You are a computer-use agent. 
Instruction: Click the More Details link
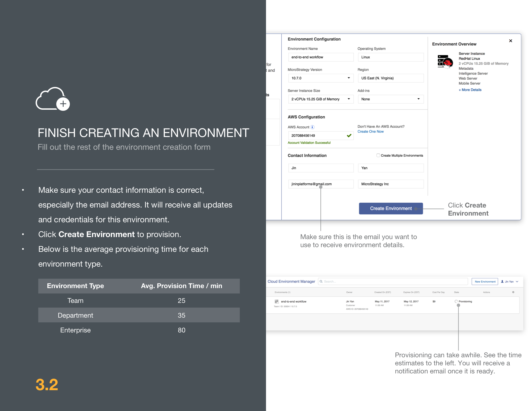tap(470, 90)
